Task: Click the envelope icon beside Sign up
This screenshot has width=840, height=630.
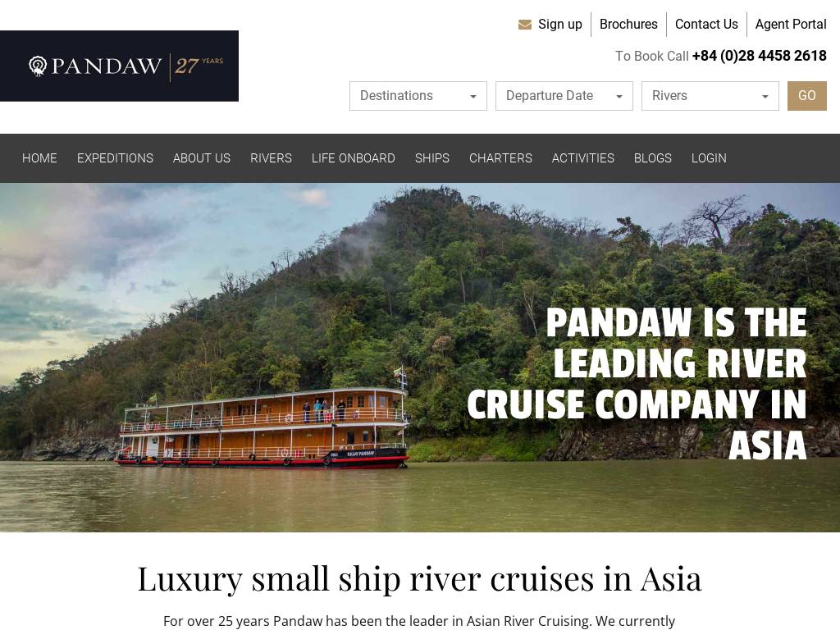Action: tap(524, 25)
